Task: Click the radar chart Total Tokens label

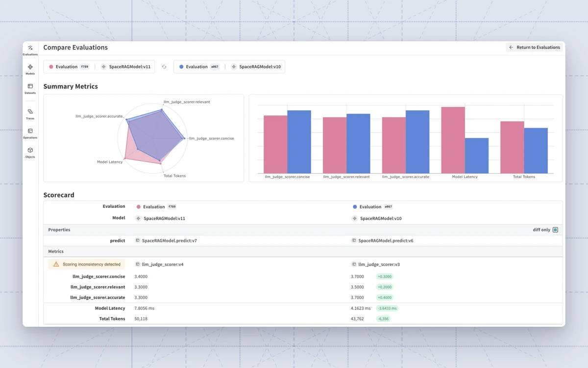Action: click(174, 176)
